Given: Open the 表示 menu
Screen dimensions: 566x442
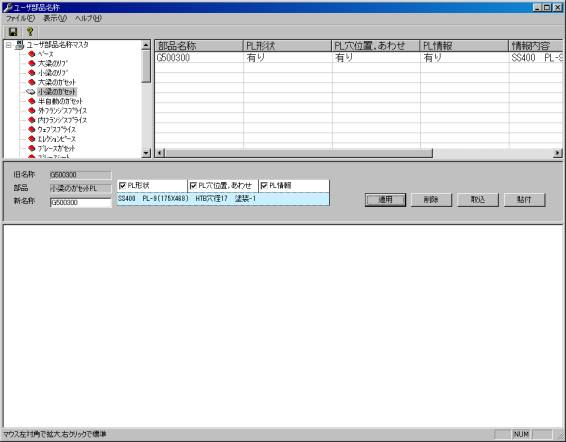Looking at the screenshot, I should click(55, 18).
